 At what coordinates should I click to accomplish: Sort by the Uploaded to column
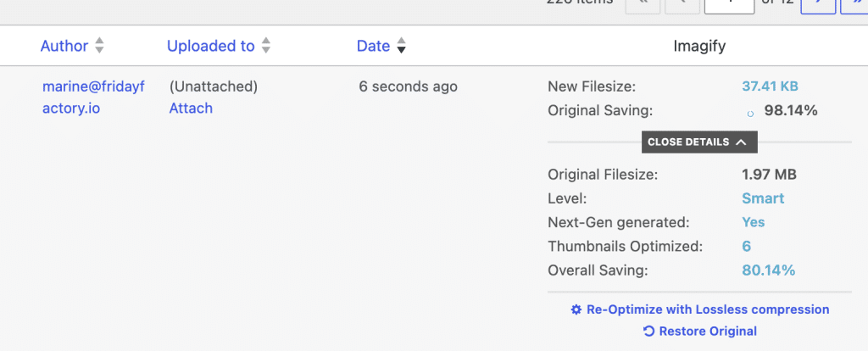pos(210,46)
